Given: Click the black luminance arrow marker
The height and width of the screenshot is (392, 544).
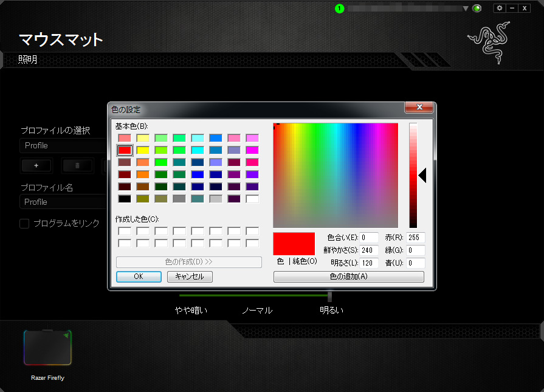Looking at the screenshot, I should pos(422,175).
